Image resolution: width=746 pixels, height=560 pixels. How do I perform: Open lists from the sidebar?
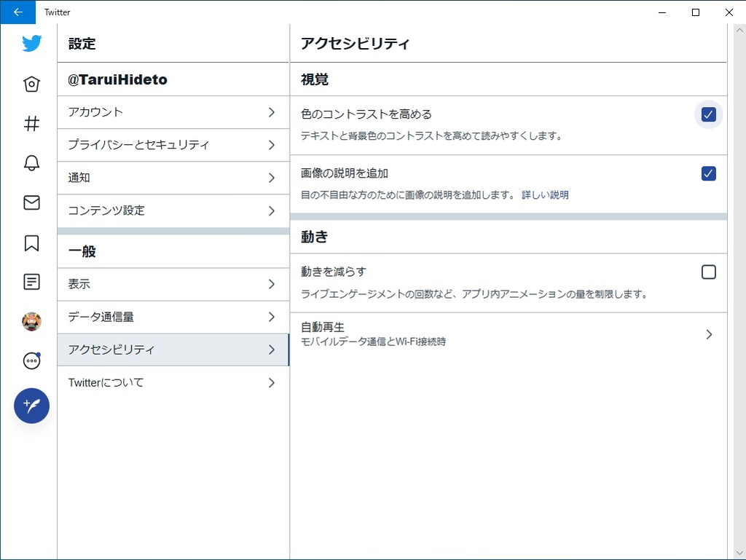tap(31, 281)
